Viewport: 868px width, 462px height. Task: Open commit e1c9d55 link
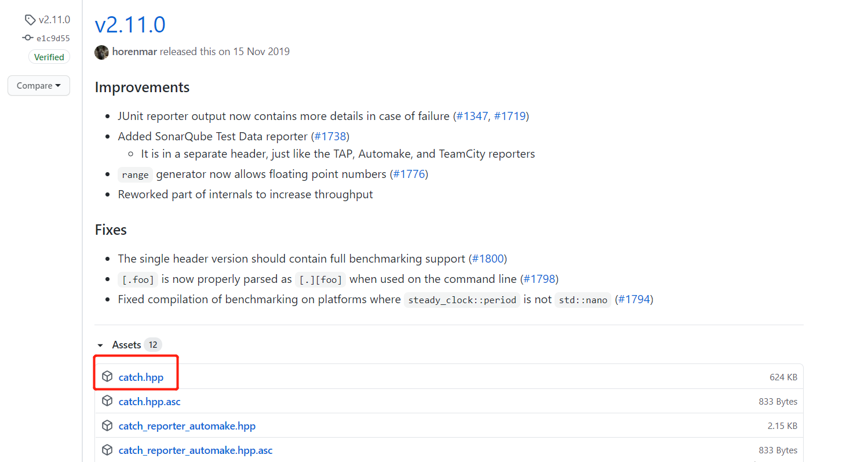[53, 38]
